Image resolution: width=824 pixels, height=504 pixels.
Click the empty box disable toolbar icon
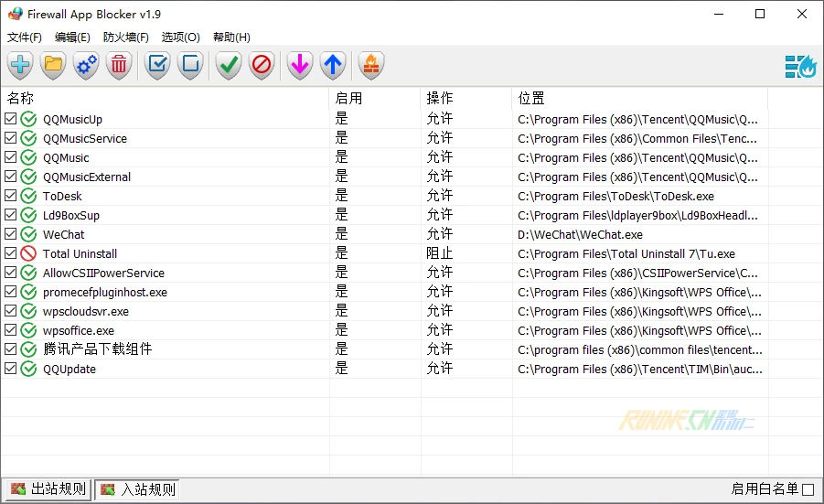pos(190,65)
